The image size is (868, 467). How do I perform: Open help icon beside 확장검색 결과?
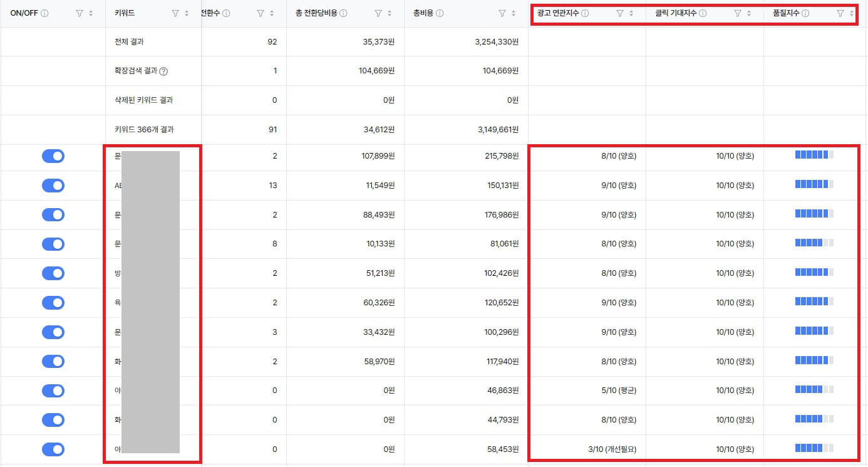[163, 71]
